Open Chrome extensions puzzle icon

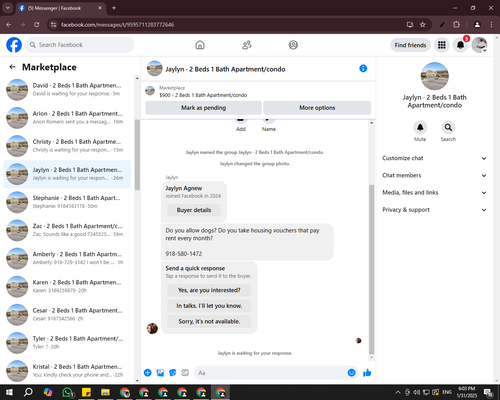(456, 25)
